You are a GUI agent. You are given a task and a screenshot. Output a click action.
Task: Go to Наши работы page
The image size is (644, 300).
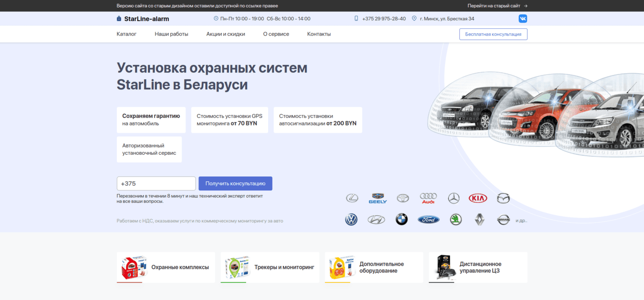pyautogui.click(x=171, y=34)
